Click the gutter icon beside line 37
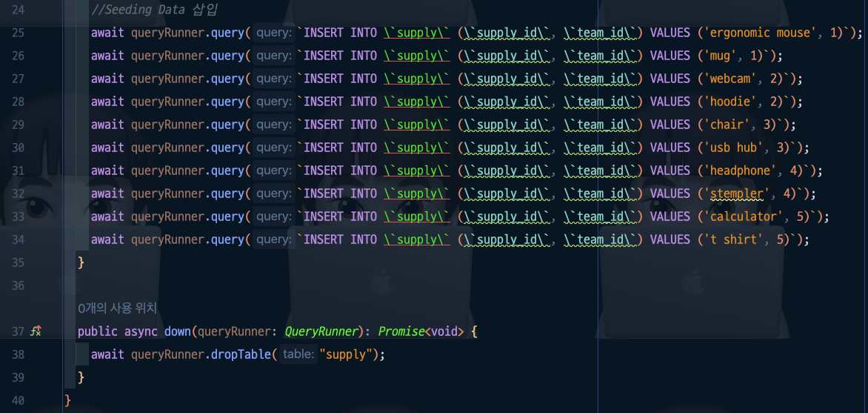Screen dimensions: 868x413 pos(36,331)
